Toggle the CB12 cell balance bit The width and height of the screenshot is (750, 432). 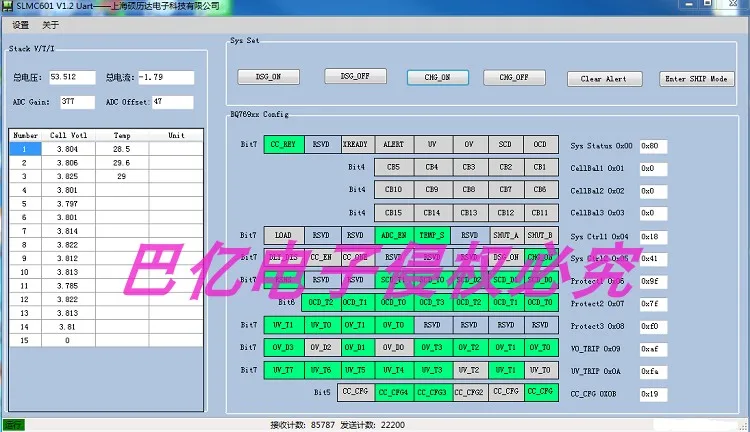[506, 213]
